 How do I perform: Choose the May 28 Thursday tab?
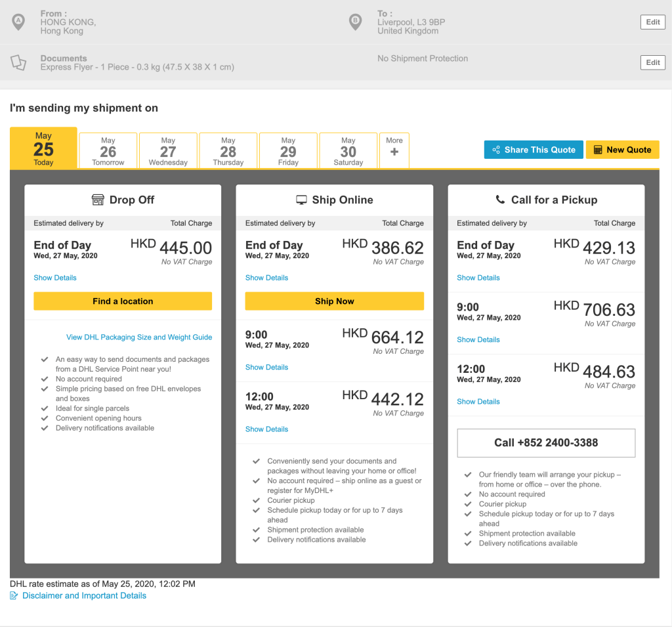point(228,150)
